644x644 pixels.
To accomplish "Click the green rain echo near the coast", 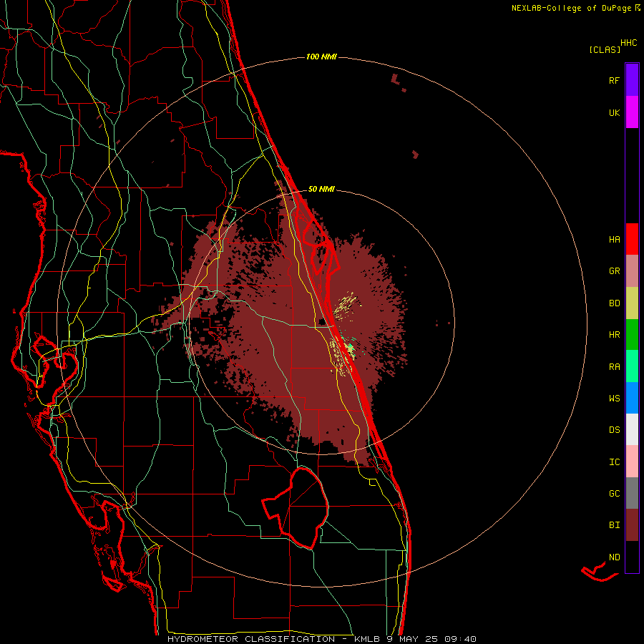I will point(350,348).
